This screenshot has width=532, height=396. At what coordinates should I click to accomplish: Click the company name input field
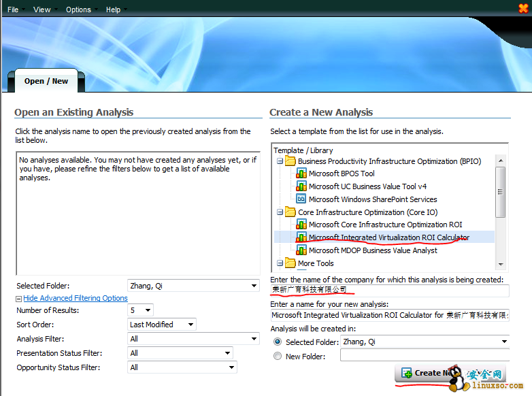point(389,291)
